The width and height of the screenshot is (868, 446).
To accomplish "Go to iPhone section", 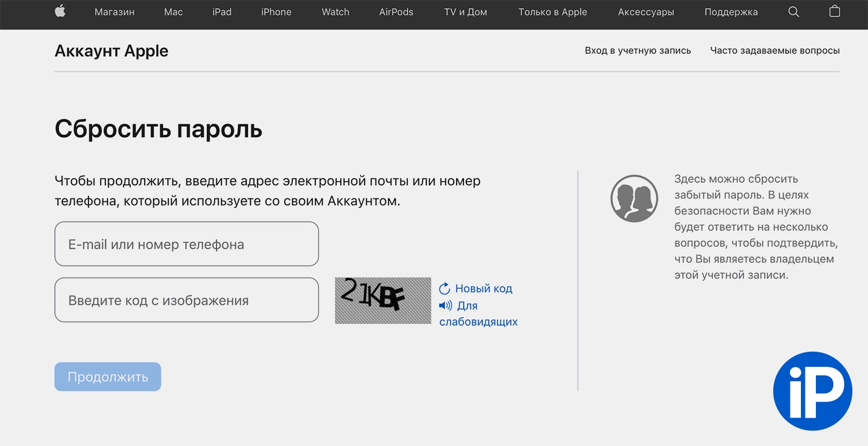I will pyautogui.click(x=276, y=12).
